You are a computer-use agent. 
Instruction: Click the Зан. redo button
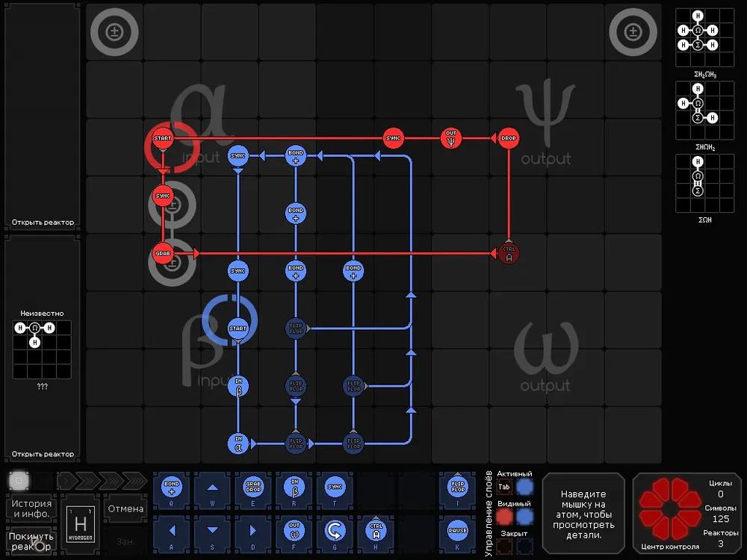pyautogui.click(x=125, y=541)
